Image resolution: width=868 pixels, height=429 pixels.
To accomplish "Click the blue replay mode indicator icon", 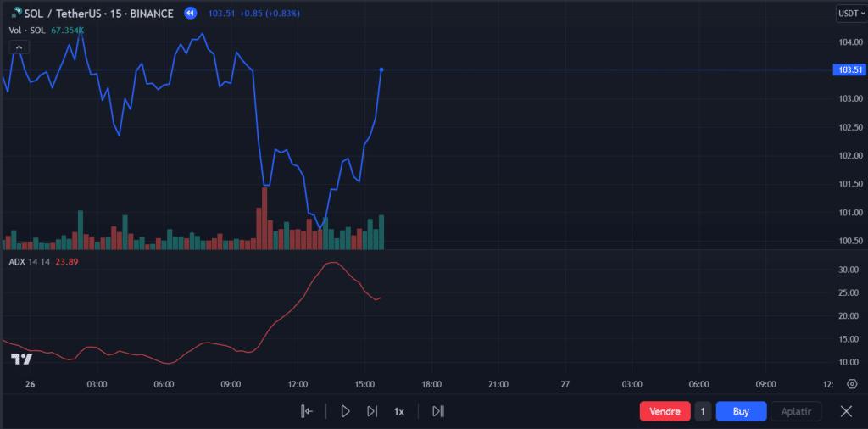I will tap(191, 13).
